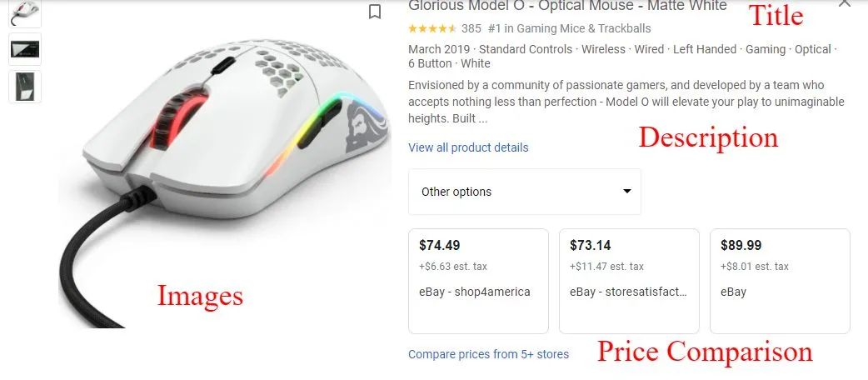Select the first white mouse thumbnail

(25, 12)
